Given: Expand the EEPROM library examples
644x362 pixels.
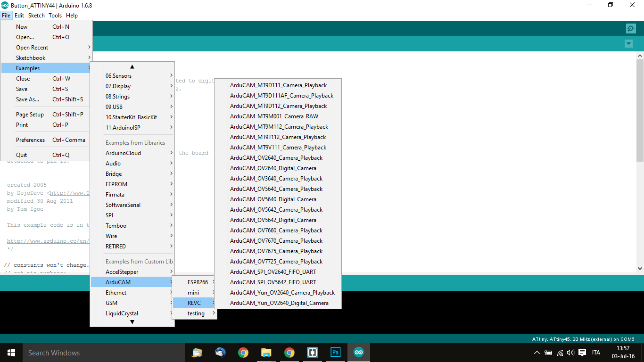Looking at the screenshot, I should (132, 184).
